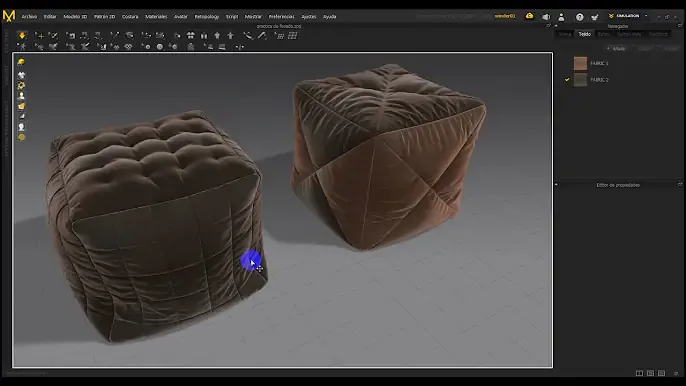The width and height of the screenshot is (686, 386).
Task: Switch to the Tejido tab
Action: [x=584, y=34]
